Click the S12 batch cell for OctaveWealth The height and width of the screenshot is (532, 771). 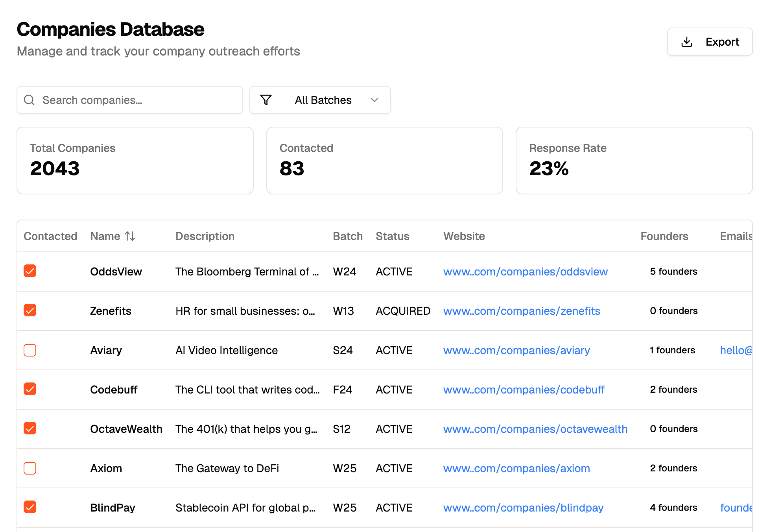[341, 429]
